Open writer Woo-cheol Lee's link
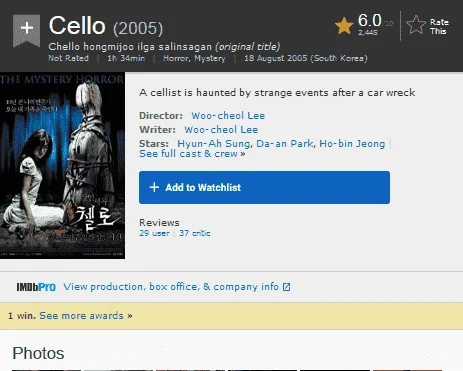The width and height of the screenshot is (463, 371). pyautogui.click(x=221, y=130)
